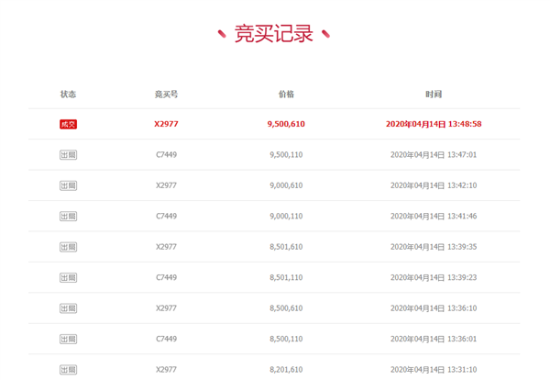This screenshot has height=380, width=550.
Task: Select winning bidder number X2977 in red
Action: 166,124
